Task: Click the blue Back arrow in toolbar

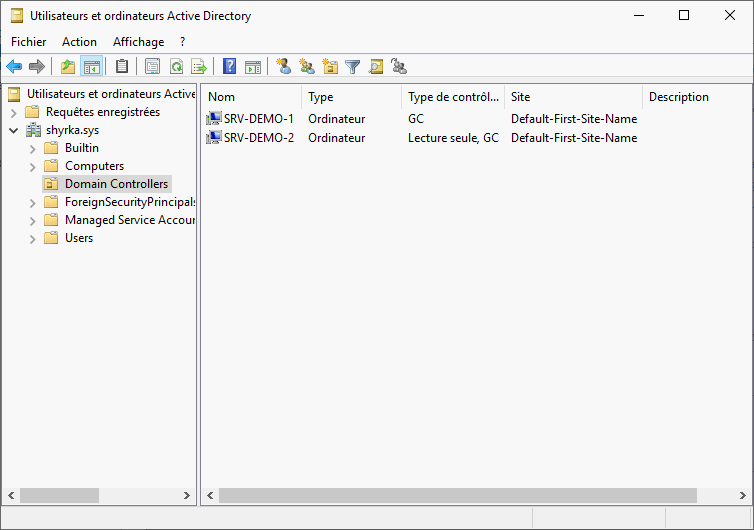Action: pos(14,67)
